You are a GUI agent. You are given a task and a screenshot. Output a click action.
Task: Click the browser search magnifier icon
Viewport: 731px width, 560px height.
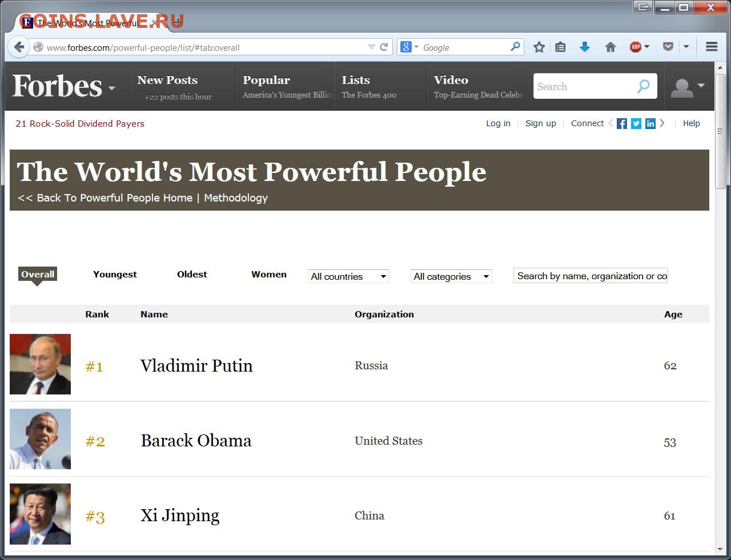tap(515, 47)
